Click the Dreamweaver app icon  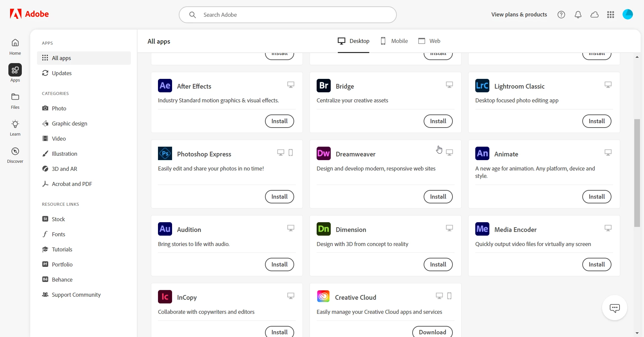click(x=324, y=153)
